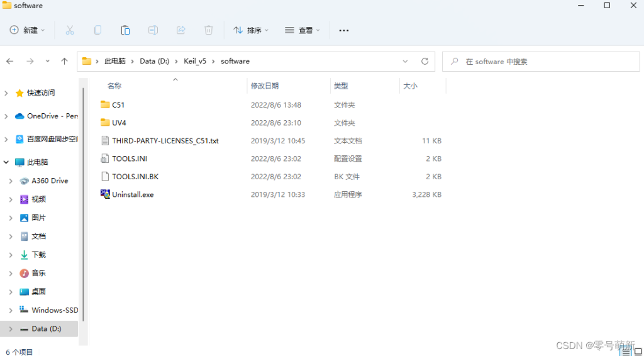
Task: Sort by 修改日期 column header
Action: 265,86
